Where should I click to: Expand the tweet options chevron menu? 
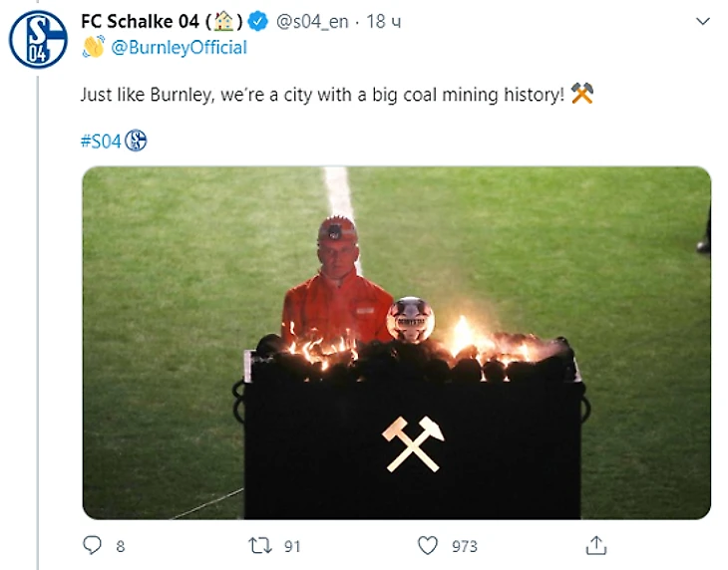coord(704,21)
